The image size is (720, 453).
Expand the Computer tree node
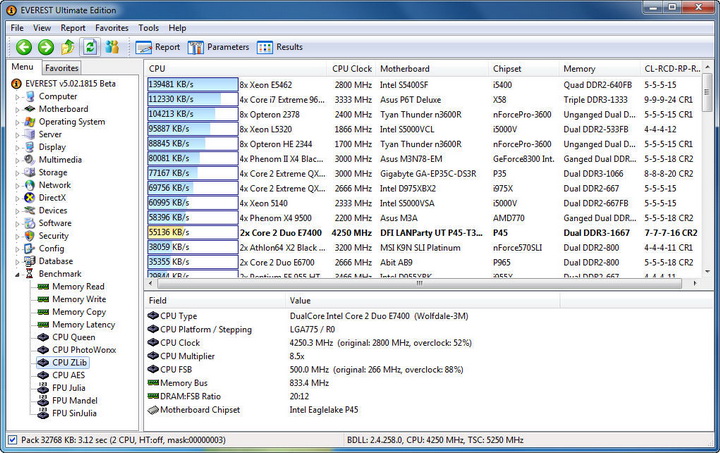17,97
